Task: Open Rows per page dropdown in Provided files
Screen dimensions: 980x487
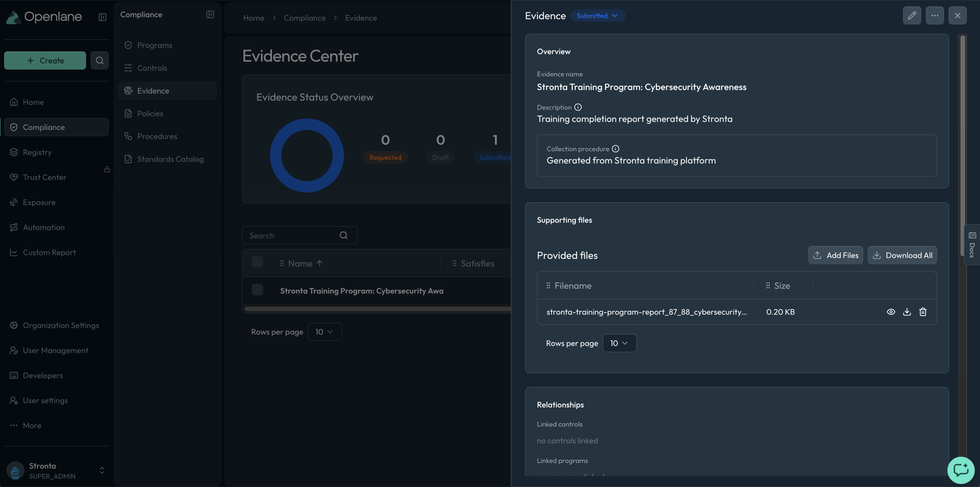Action: click(619, 343)
